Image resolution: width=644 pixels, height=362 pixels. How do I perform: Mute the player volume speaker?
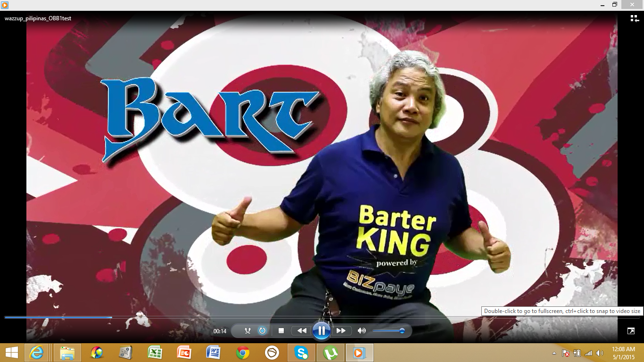click(362, 331)
